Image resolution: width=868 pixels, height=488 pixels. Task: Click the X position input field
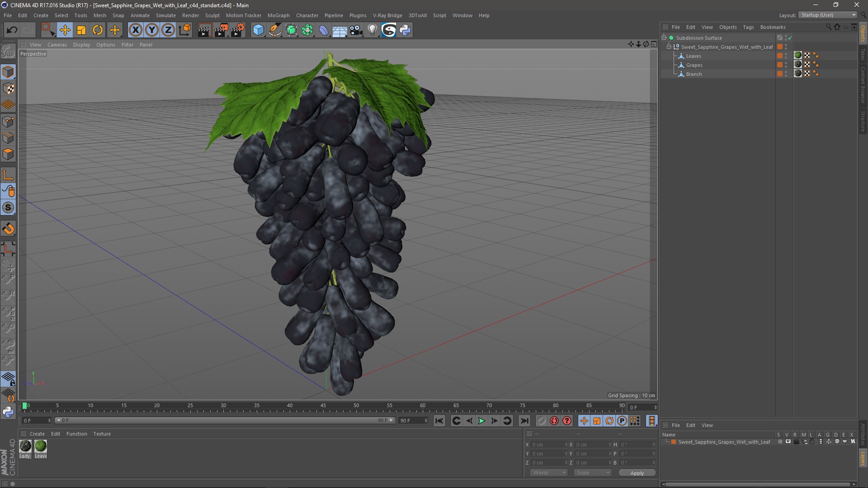coord(548,445)
